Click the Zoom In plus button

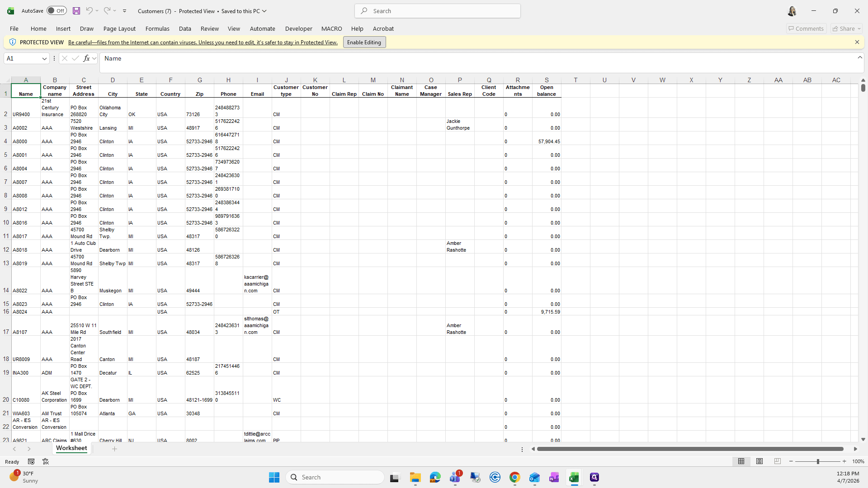point(844,461)
